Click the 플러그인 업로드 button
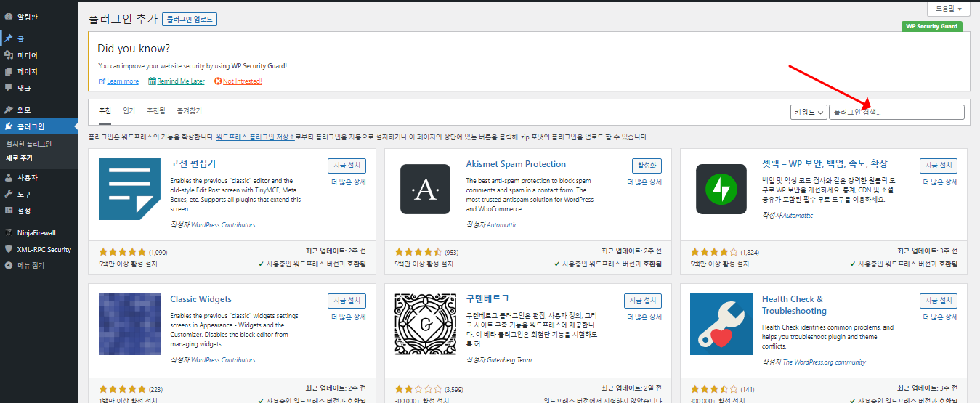Viewport: 980px width, 403px height. 190,19
